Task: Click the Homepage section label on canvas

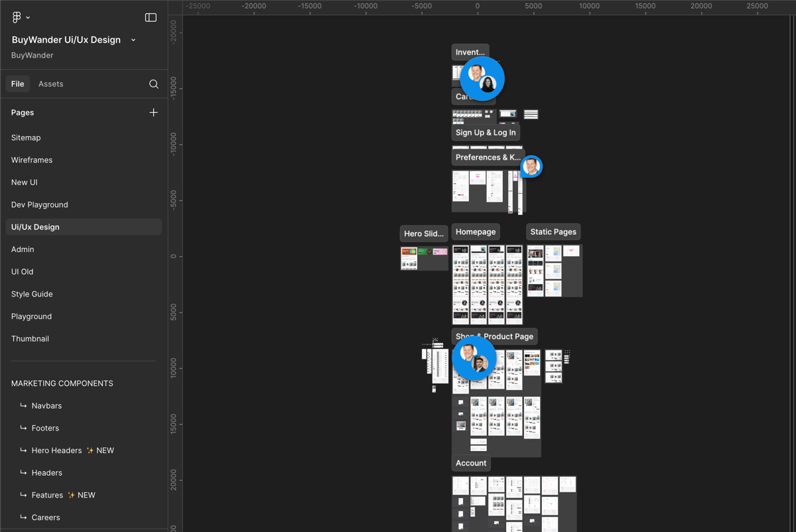Action: (x=476, y=232)
